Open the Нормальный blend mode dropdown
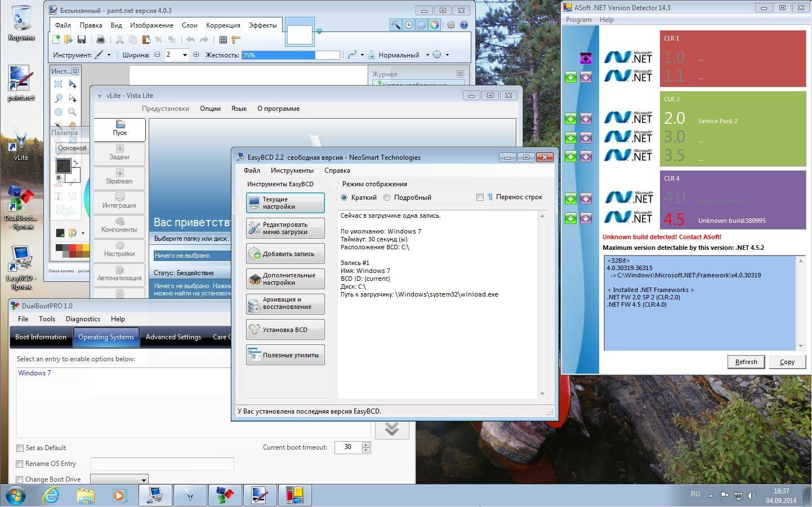This screenshot has width=812, height=507. [x=404, y=55]
